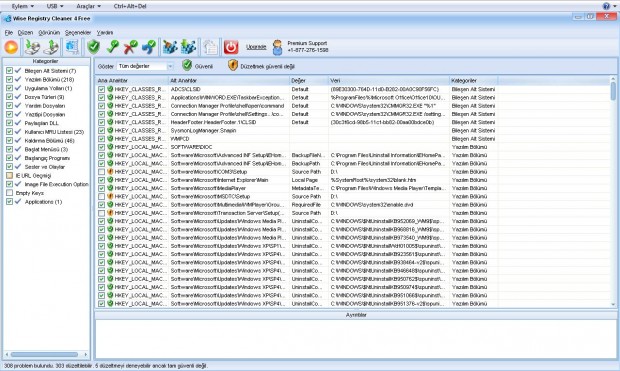This screenshot has width=620, height=371.
Task: Click the blue registry window toolbar icon
Action: (x=72, y=47)
